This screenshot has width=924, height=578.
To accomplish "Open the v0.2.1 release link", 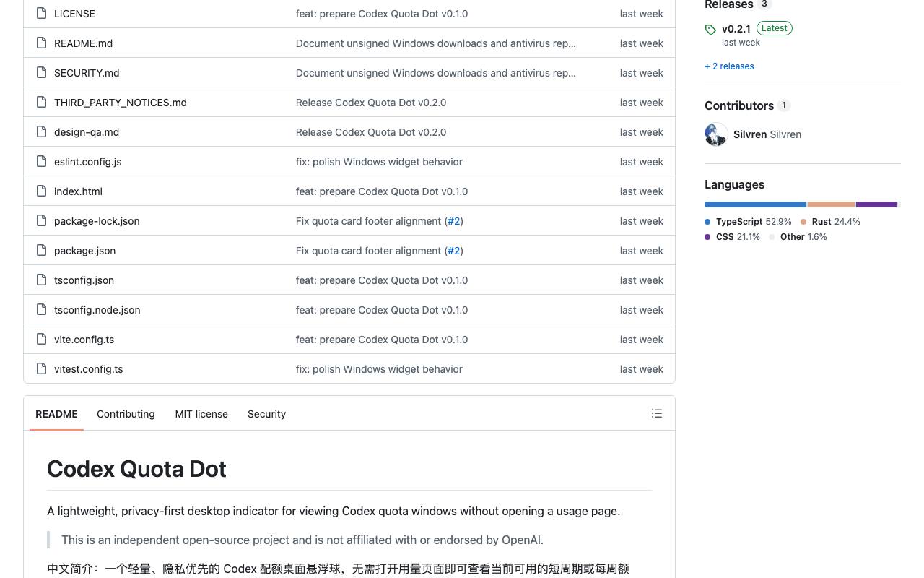I will pyautogui.click(x=736, y=29).
